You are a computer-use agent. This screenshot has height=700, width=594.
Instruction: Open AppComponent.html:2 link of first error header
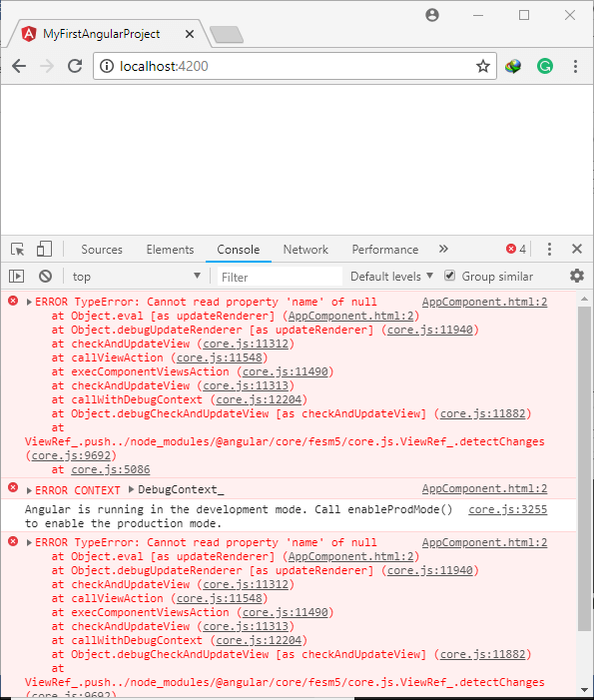(x=484, y=302)
